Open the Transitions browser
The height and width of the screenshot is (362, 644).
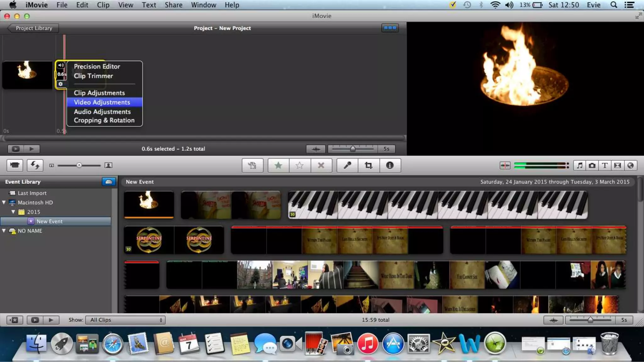pyautogui.click(x=618, y=165)
